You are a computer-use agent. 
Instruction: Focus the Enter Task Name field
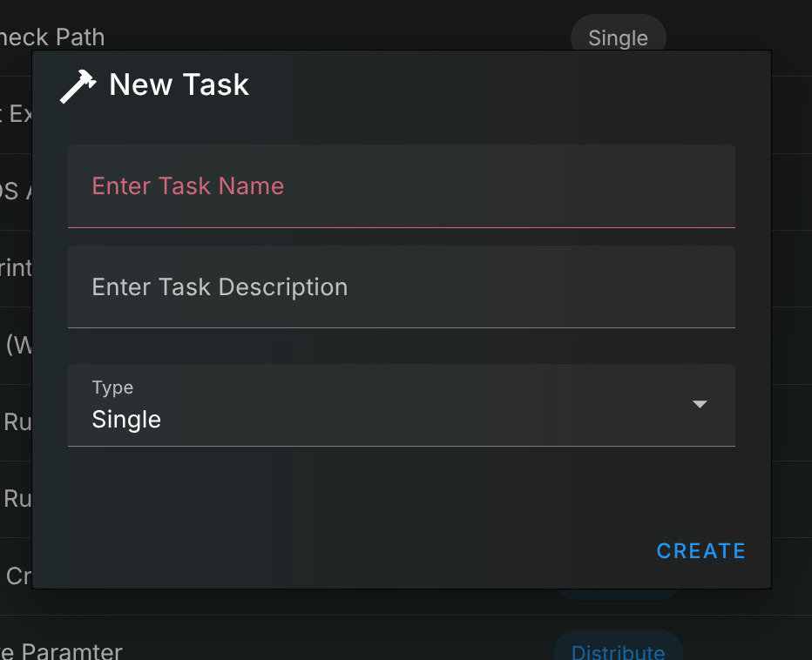(x=401, y=186)
